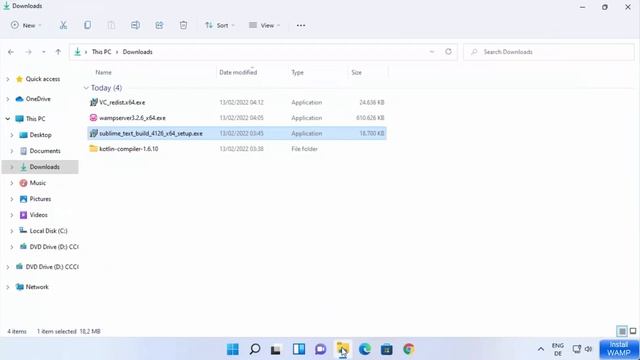Select Music in navigation pane
Image resolution: width=640 pixels, height=360 pixels.
[38, 183]
